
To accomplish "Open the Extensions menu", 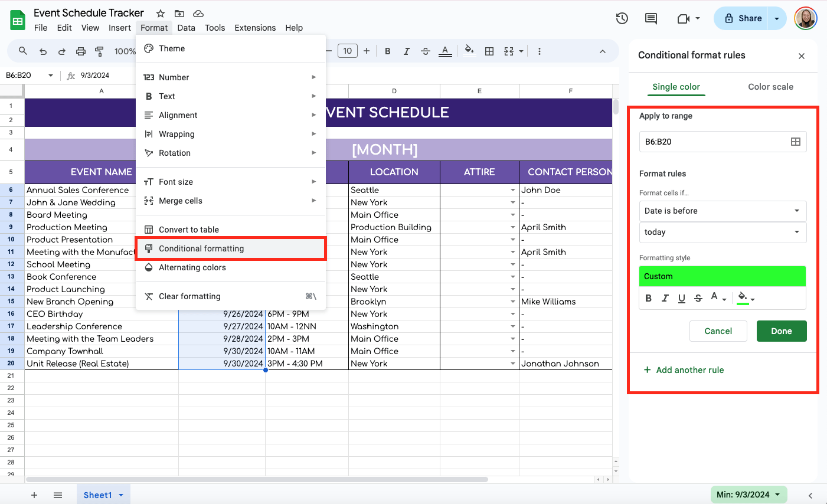I will click(x=255, y=28).
